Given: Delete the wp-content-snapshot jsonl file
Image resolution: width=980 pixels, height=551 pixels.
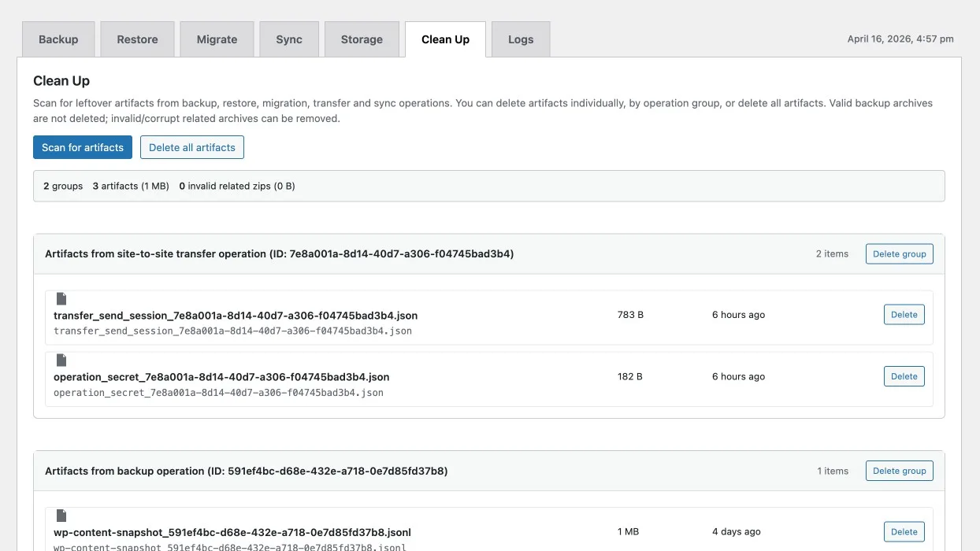Looking at the screenshot, I should pyautogui.click(x=904, y=532).
